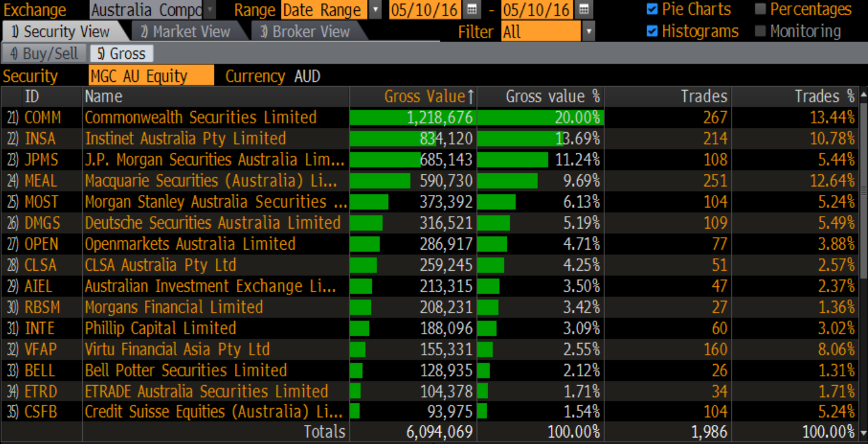This screenshot has width=868, height=444.
Task: Click the CSFB broker ID cell
Action: click(x=41, y=412)
